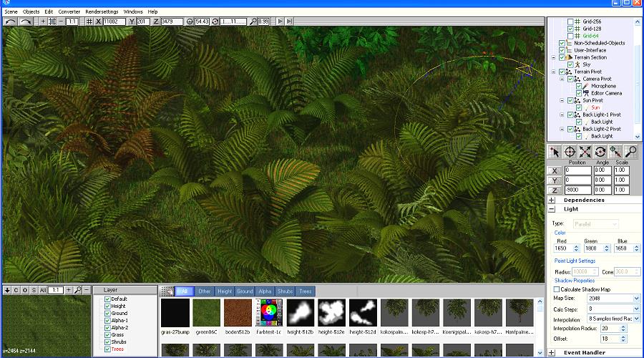Click the undo arrow in the toolbar
This screenshot has height=358, width=644.
pos(11,21)
